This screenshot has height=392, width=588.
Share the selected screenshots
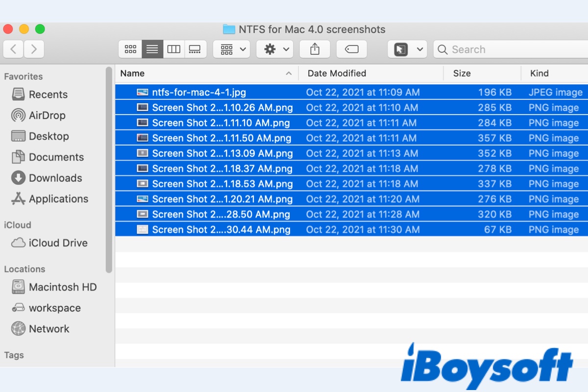pyautogui.click(x=315, y=49)
